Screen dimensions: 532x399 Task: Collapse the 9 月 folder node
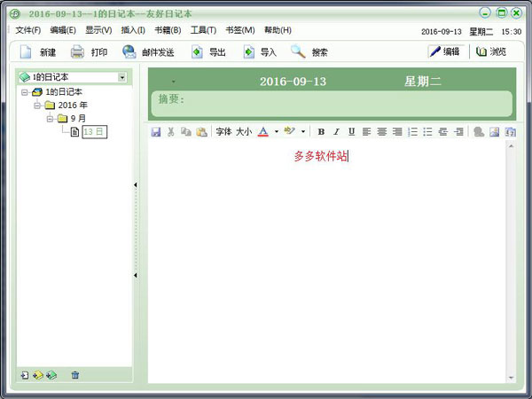51,119
